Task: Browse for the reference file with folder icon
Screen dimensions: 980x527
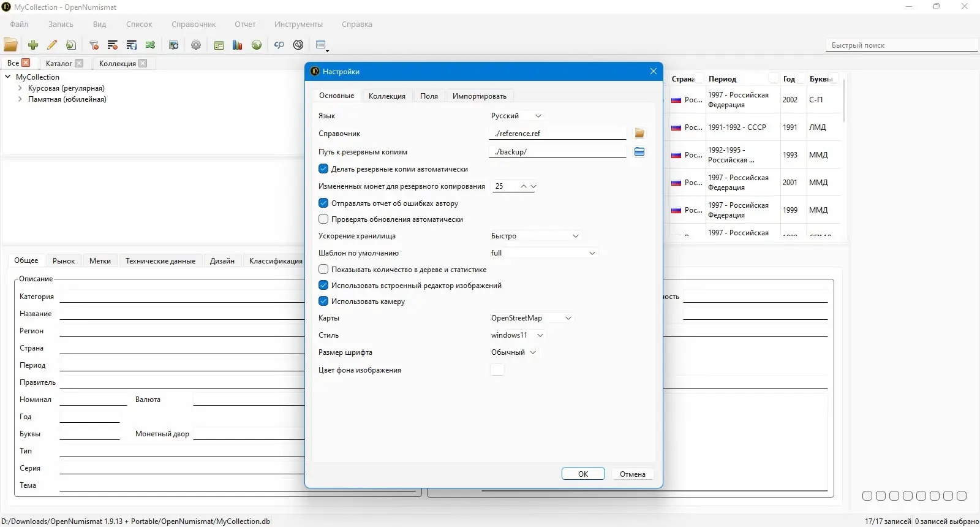Action: (639, 133)
